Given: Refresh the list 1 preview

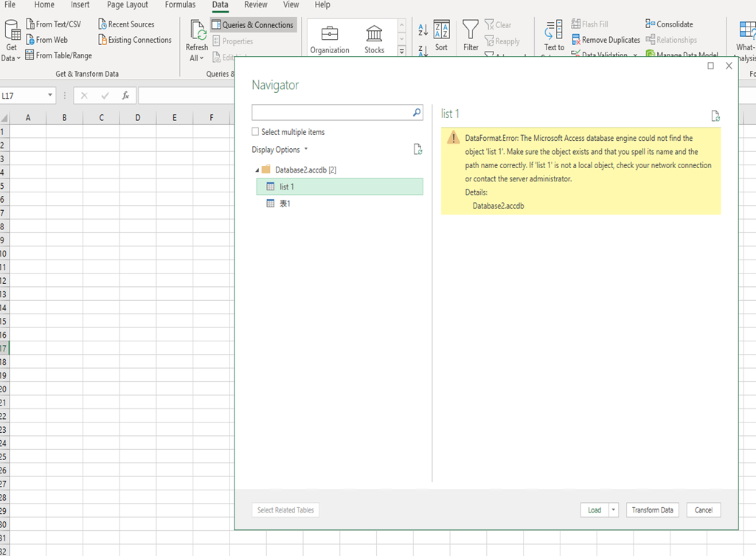Looking at the screenshot, I should pos(715,116).
